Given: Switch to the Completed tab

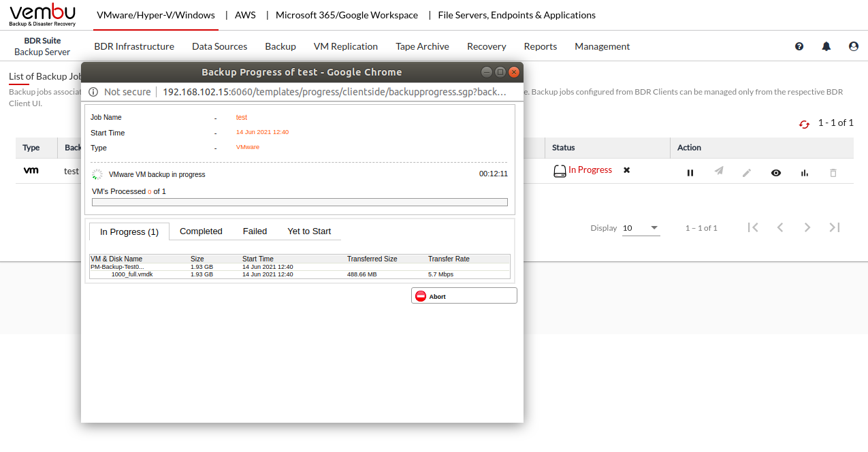Looking at the screenshot, I should [201, 231].
